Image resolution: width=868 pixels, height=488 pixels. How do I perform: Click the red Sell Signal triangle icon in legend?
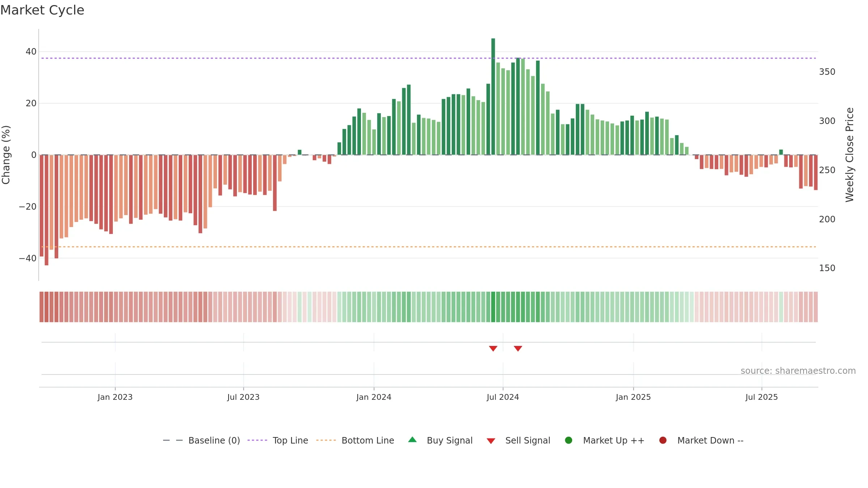(x=491, y=441)
